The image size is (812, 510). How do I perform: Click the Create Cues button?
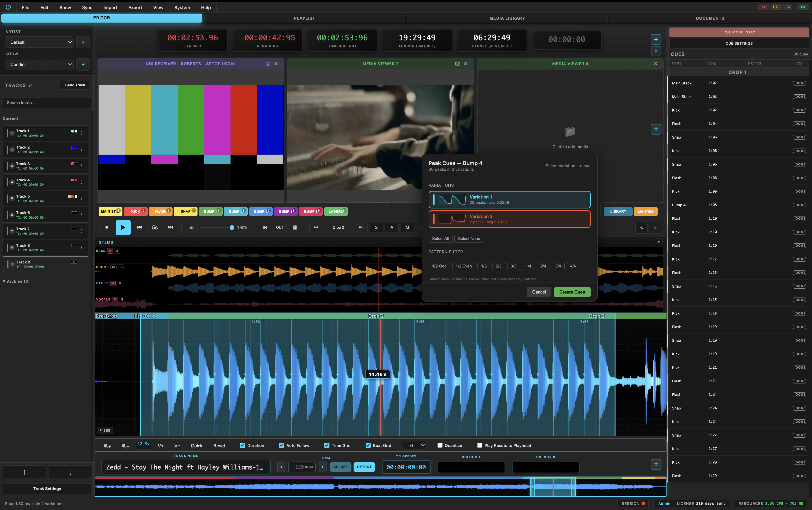[572, 292]
